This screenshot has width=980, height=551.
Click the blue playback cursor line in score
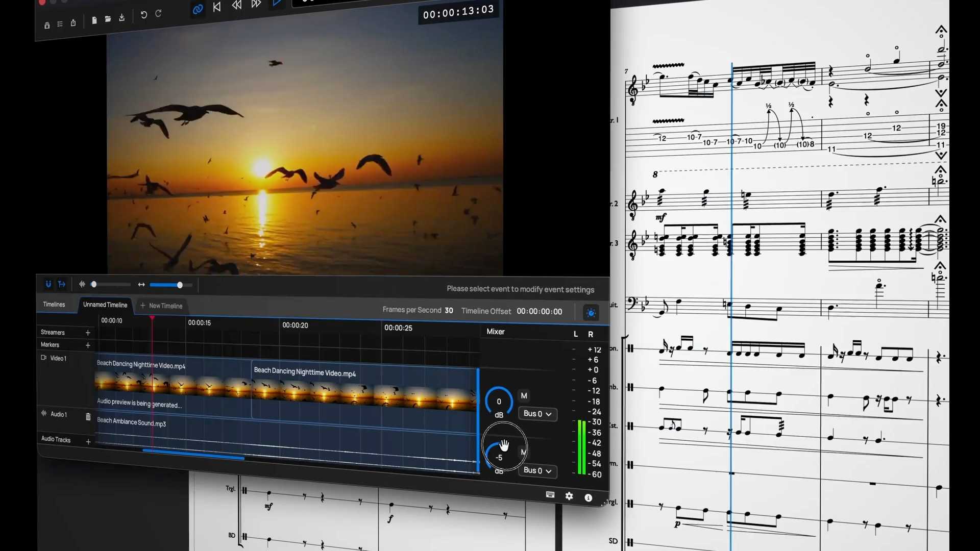coord(731,306)
